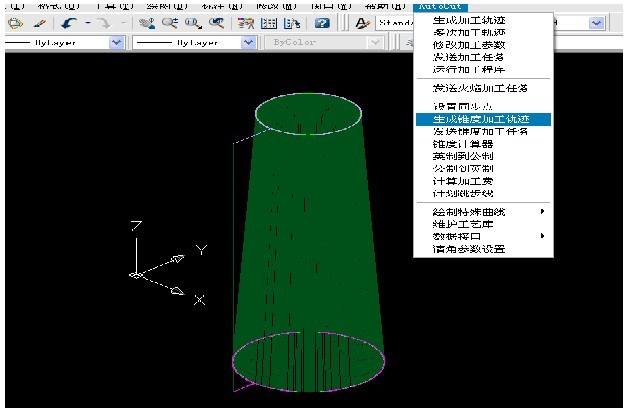Choose 生成锥度加工轨迹 from the menu
The image size is (627, 412).
[x=478, y=119]
